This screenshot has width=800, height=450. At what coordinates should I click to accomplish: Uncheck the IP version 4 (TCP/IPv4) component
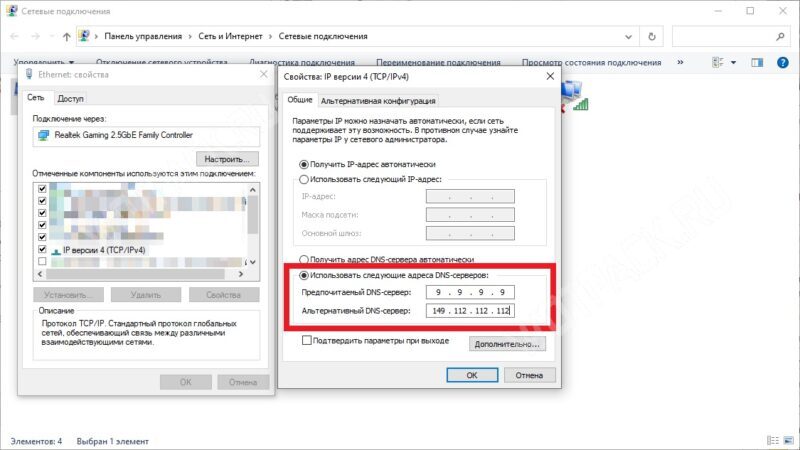click(x=42, y=249)
